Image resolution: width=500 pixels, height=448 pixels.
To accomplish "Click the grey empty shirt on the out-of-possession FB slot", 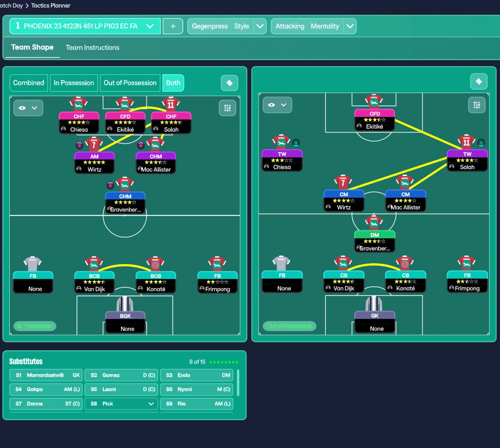I will point(281,263).
